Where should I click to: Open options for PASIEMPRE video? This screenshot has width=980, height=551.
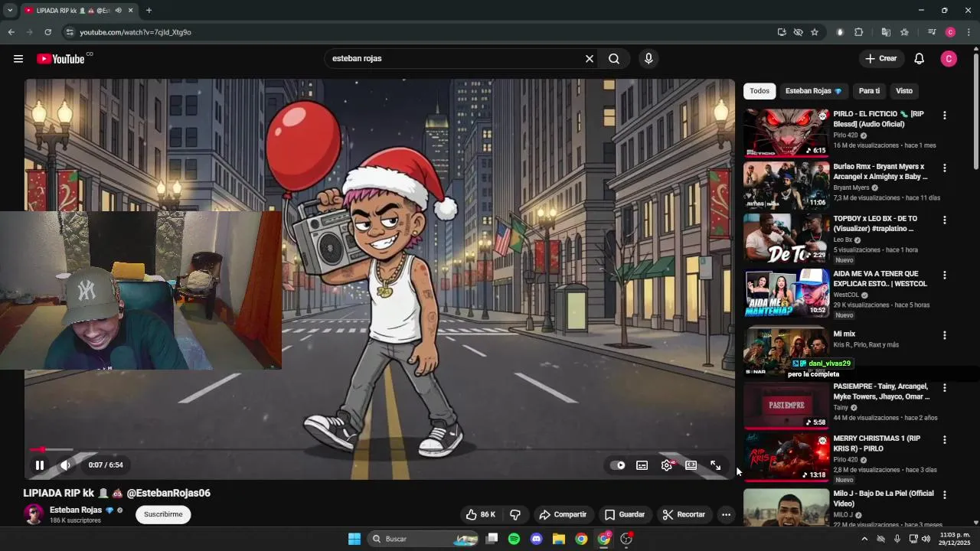pos(944,388)
